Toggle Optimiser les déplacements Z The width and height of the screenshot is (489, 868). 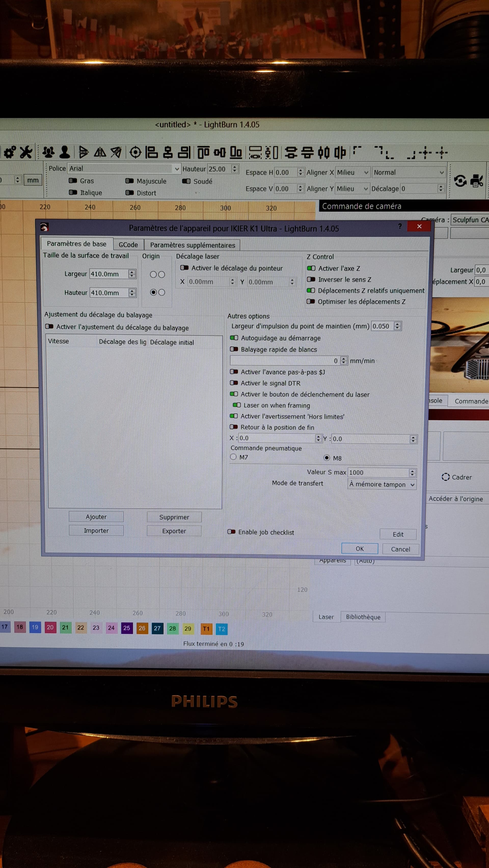pyautogui.click(x=311, y=301)
